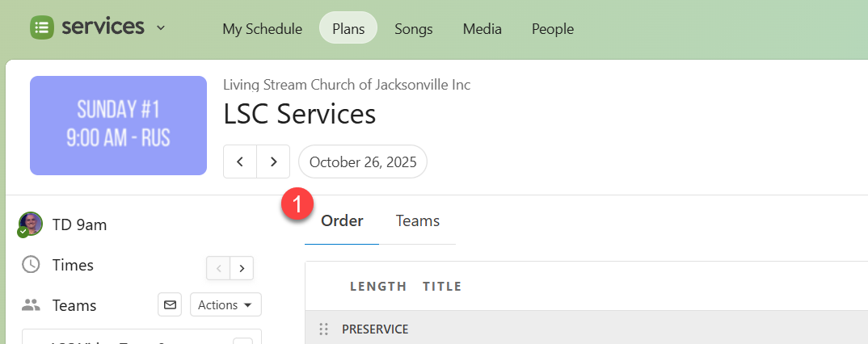Screen dimensions: 868x344
Task: Switch to the Teams tab
Action: tap(418, 220)
